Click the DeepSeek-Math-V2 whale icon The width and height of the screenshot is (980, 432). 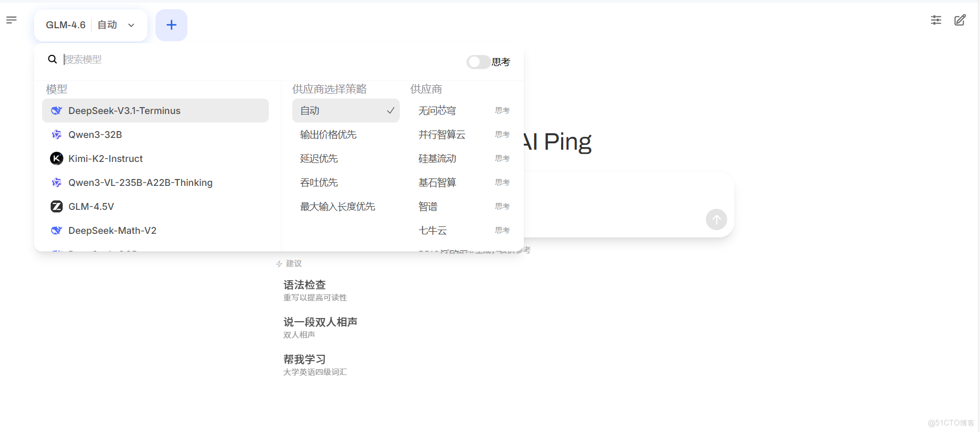[x=56, y=231]
